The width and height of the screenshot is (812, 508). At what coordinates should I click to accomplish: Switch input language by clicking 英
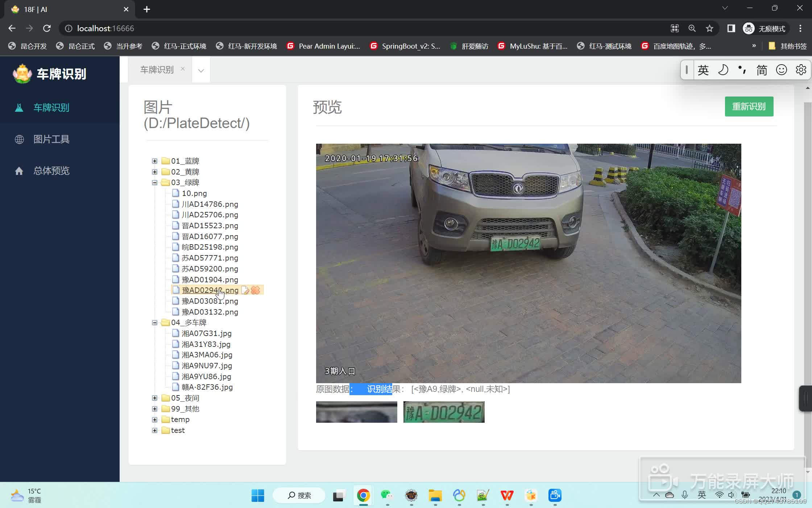703,70
